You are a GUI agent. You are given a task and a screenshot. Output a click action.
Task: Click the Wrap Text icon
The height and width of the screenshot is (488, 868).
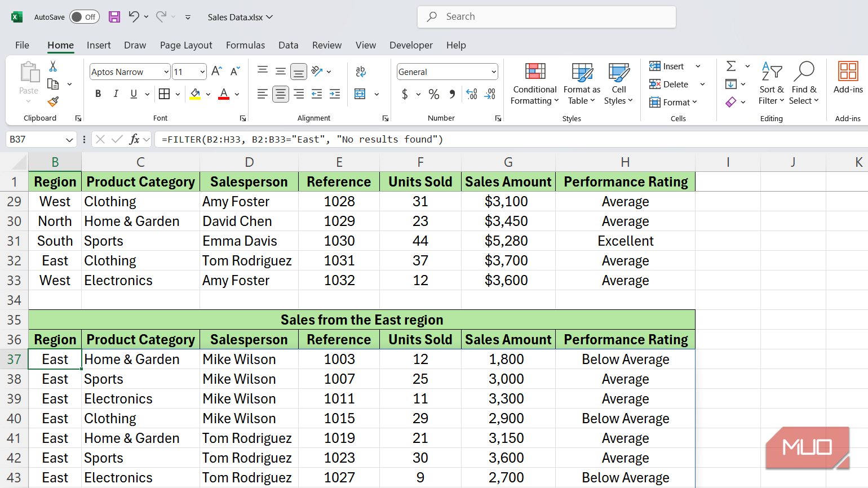(x=361, y=71)
